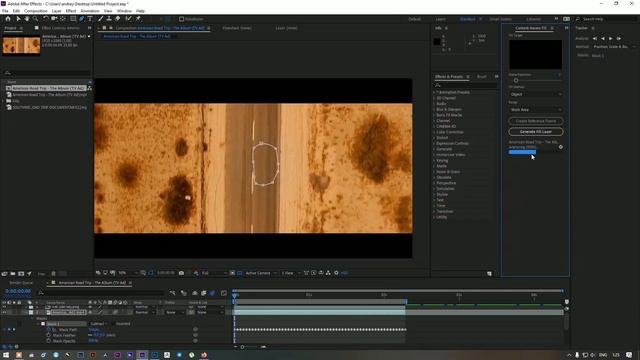Select the Roto Brush tool
640x360 pixels.
pyautogui.click(x=129, y=19)
